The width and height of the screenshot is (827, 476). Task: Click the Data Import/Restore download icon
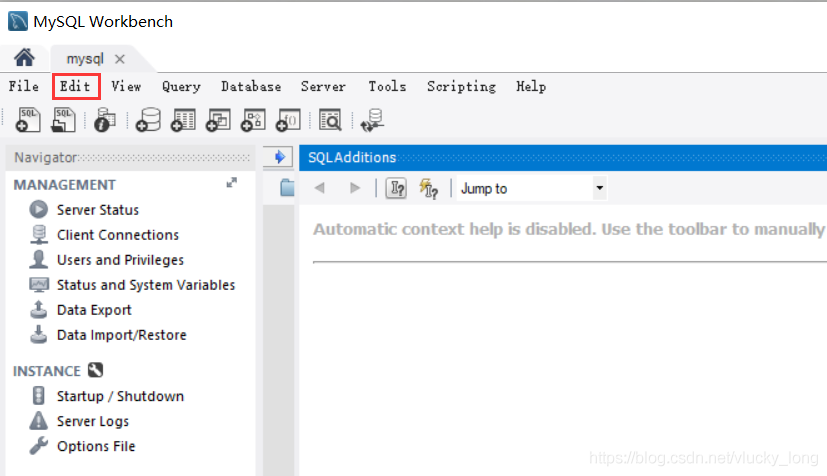click(x=39, y=335)
